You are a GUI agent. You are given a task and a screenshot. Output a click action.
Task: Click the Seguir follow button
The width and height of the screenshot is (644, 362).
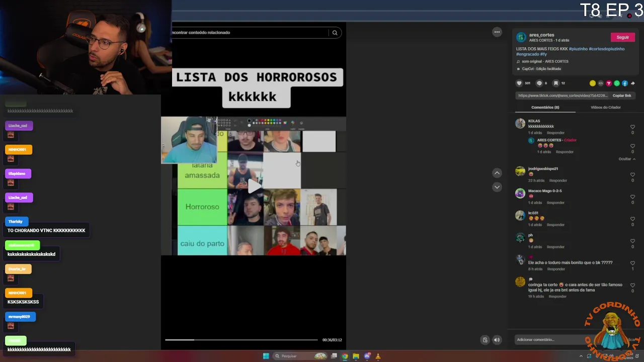[x=623, y=37]
